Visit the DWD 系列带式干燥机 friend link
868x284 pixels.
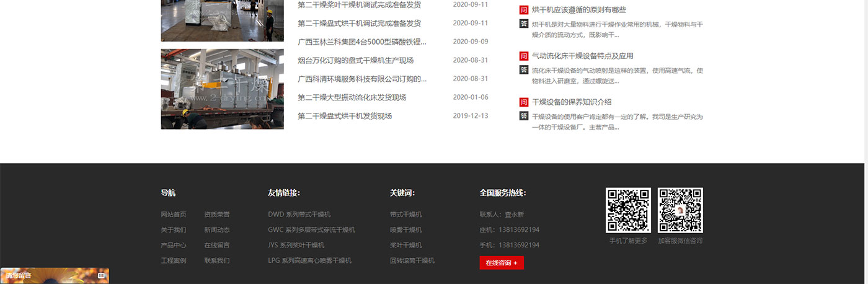point(299,215)
